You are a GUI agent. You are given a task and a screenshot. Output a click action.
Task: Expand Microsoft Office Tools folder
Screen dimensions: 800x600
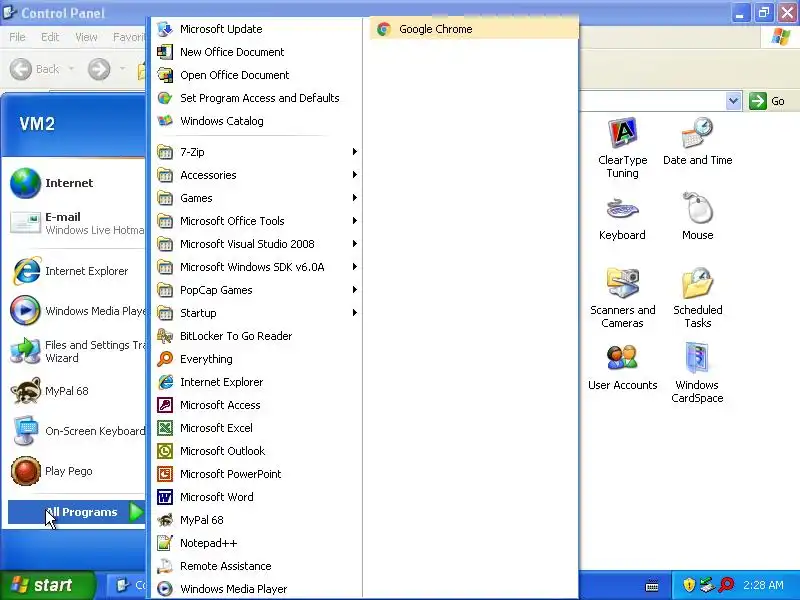click(257, 221)
